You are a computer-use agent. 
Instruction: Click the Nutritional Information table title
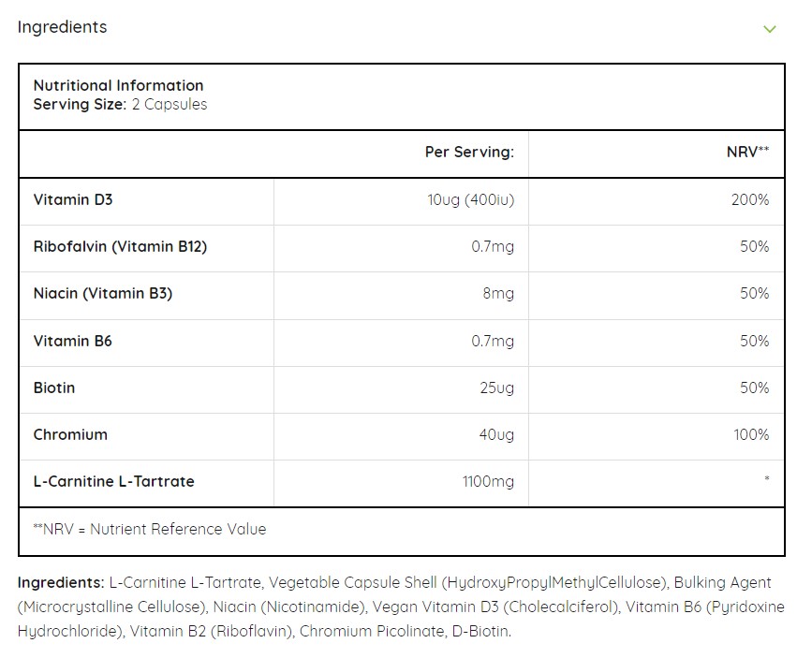(118, 85)
